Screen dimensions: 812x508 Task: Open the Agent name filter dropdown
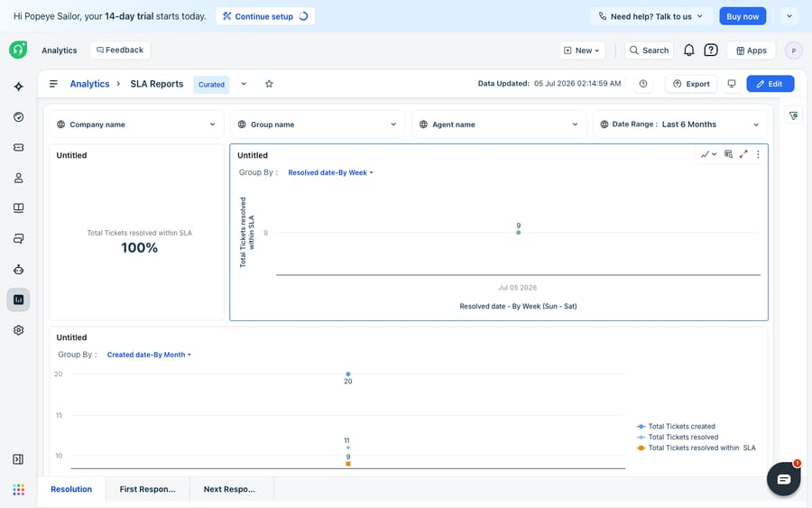tap(499, 125)
